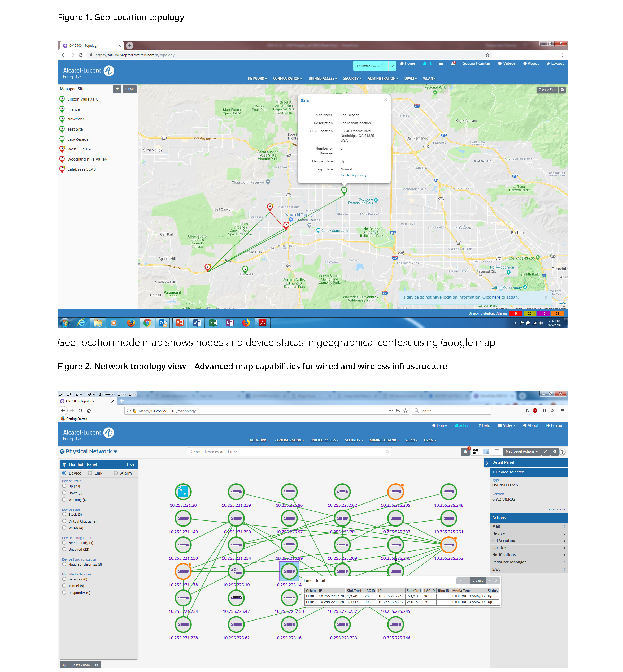
Task: Click the red unacknowledged alarms counter
Action: [x=516, y=313]
